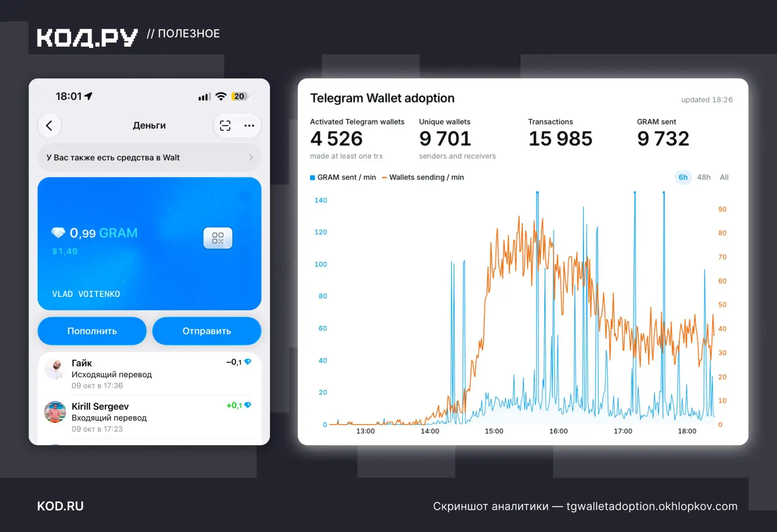Tap the battery indicator showing 20

pos(240,96)
